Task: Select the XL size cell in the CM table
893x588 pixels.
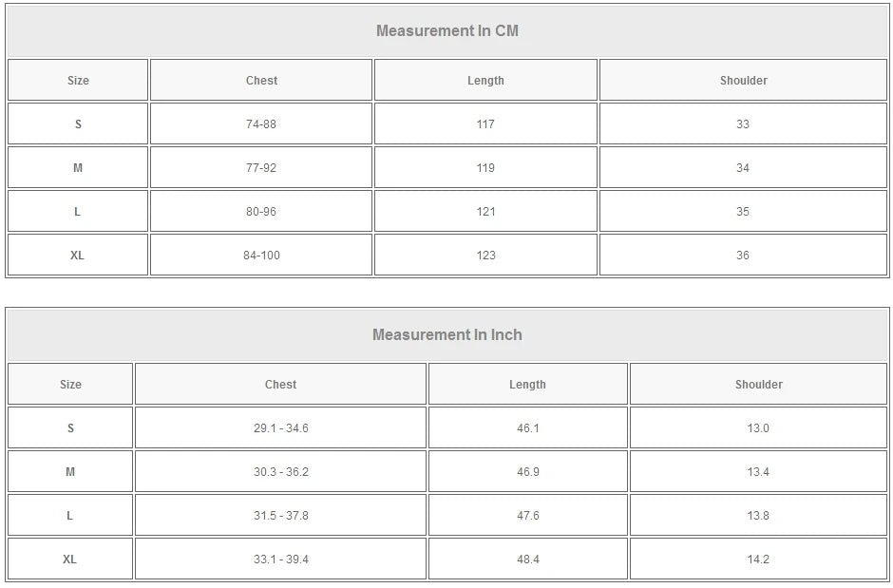Action: 78,256
